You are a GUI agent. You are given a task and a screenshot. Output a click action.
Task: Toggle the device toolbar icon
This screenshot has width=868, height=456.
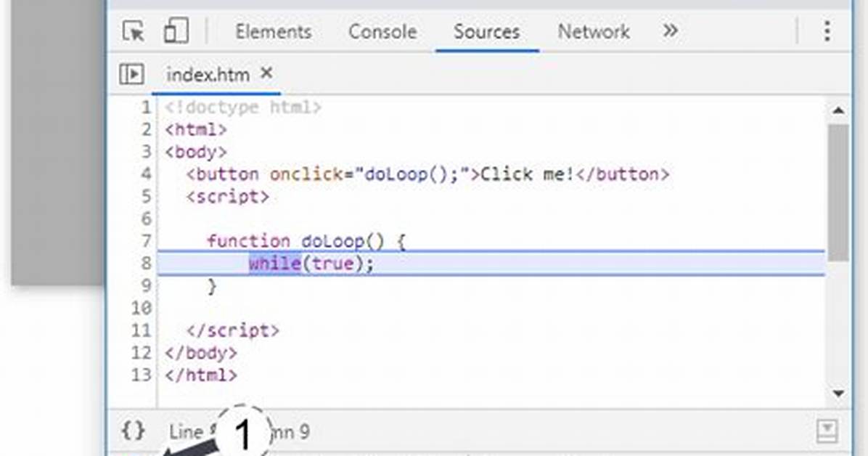click(176, 31)
